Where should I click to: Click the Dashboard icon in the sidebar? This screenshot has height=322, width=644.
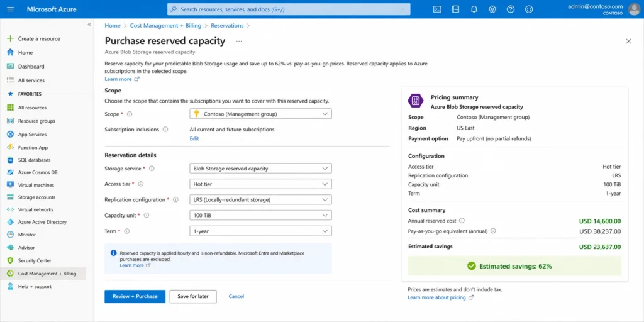coord(11,67)
